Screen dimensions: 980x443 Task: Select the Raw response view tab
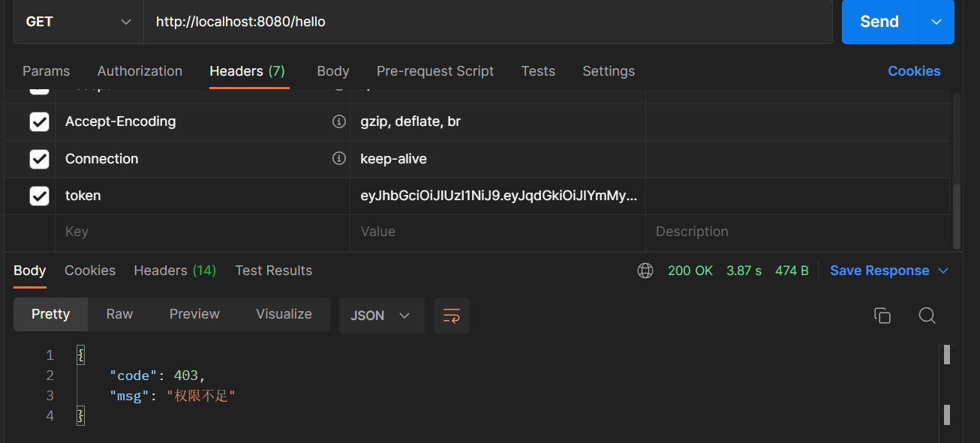point(119,314)
